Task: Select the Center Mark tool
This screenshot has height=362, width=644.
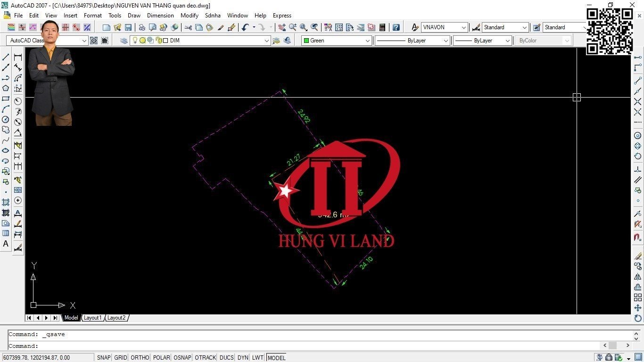Action: pos(18,200)
